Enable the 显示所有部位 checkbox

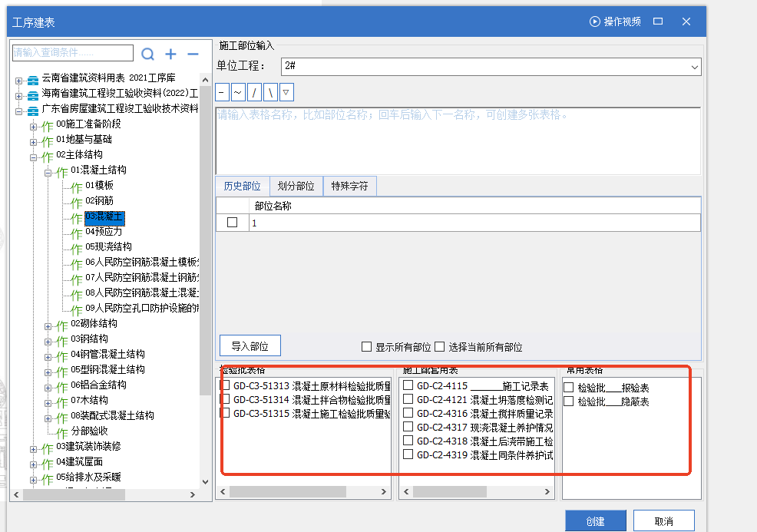[x=367, y=347]
